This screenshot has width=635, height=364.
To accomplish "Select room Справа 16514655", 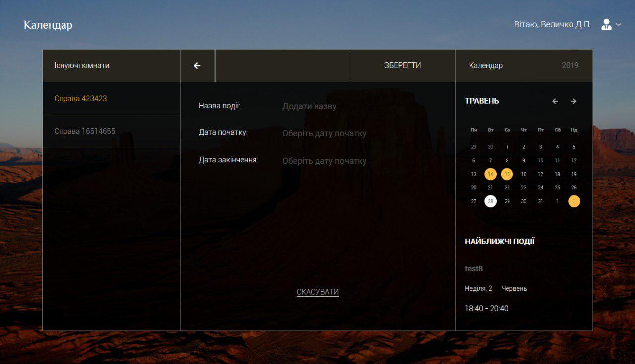I will (84, 131).
